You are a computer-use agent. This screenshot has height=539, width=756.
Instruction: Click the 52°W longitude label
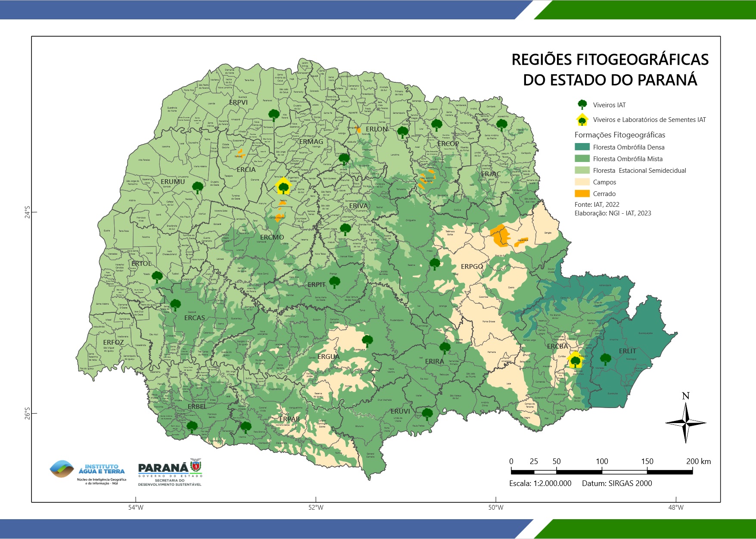coord(316,508)
